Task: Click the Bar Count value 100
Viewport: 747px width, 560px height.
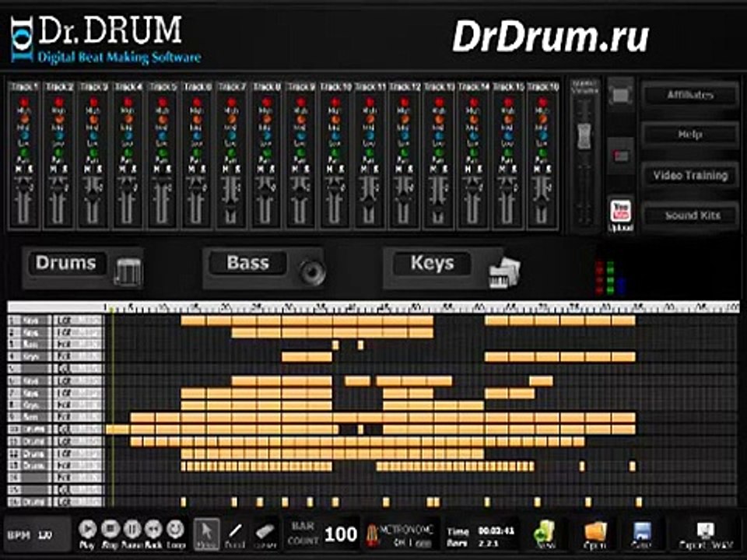Action: click(341, 534)
